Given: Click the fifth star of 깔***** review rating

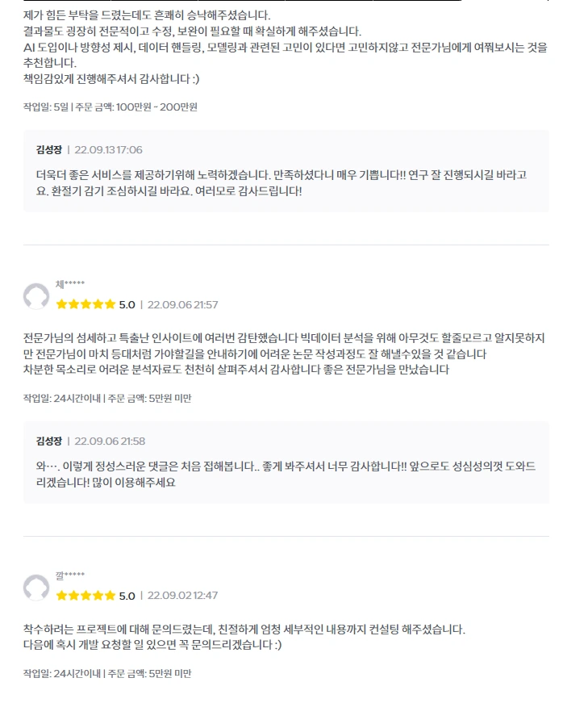Looking at the screenshot, I should point(111,596).
